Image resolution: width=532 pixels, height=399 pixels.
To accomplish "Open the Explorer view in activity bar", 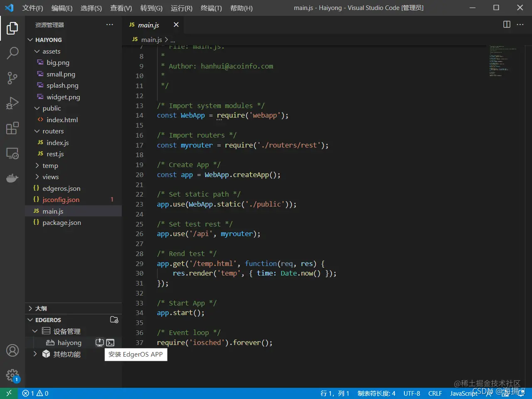I will [x=12, y=28].
